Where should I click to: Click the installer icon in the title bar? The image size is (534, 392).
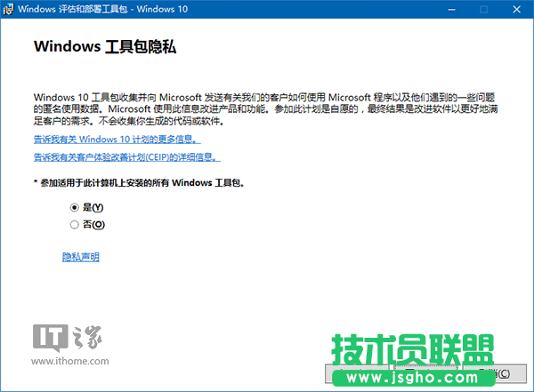(x=8, y=9)
